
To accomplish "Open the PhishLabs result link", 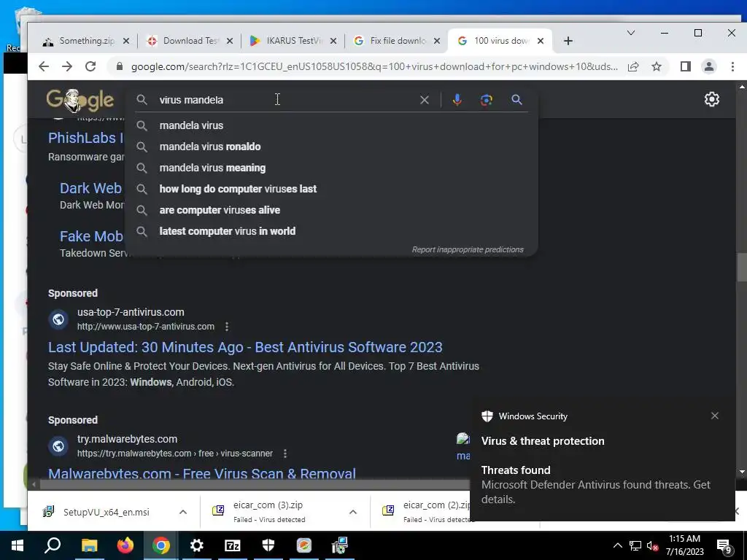I will coord(86,138).
